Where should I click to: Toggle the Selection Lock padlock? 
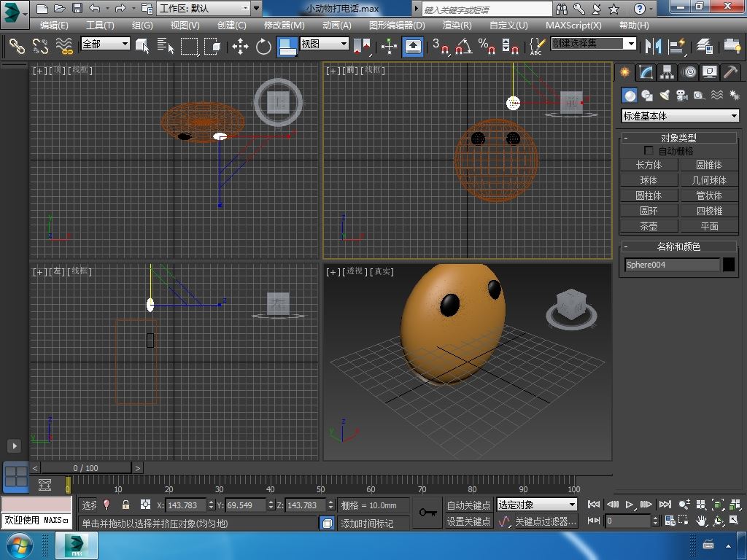tap(125, 505)
